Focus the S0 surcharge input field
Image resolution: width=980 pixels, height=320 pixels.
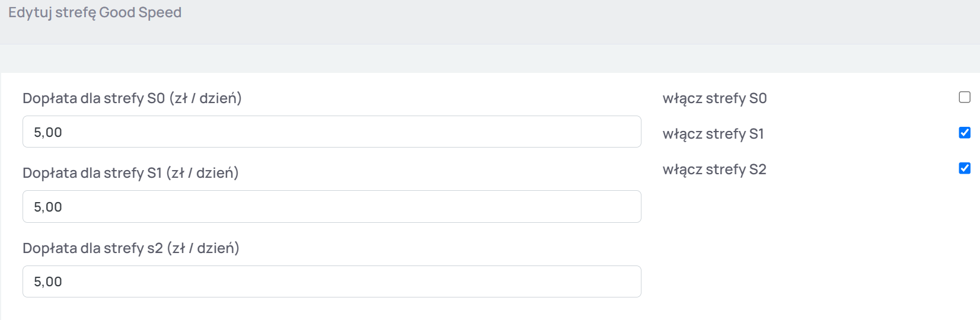pos(332,132)
